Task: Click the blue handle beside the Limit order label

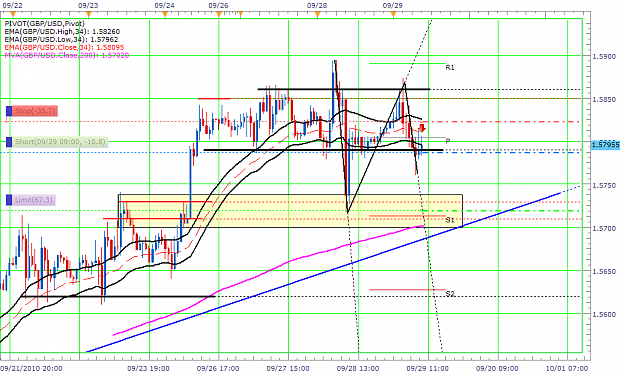Action: click(x=9, y=200)
